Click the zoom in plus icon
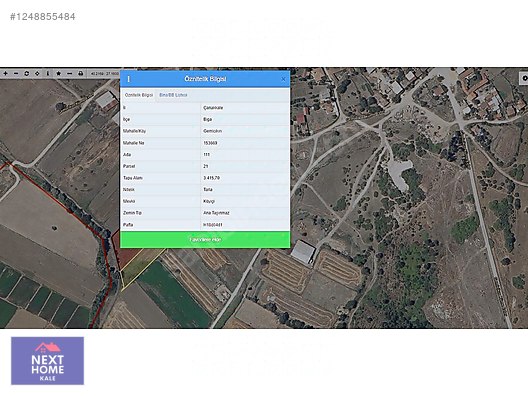The image size is (528, 396). click(5, 73)
